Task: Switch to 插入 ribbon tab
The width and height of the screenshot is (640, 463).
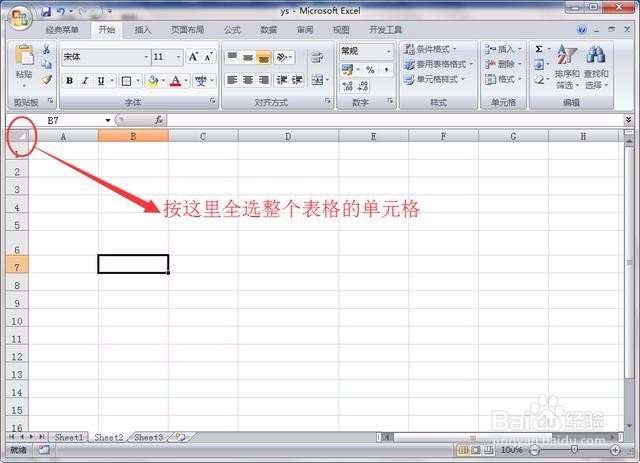Action: (x=143, y=30)
